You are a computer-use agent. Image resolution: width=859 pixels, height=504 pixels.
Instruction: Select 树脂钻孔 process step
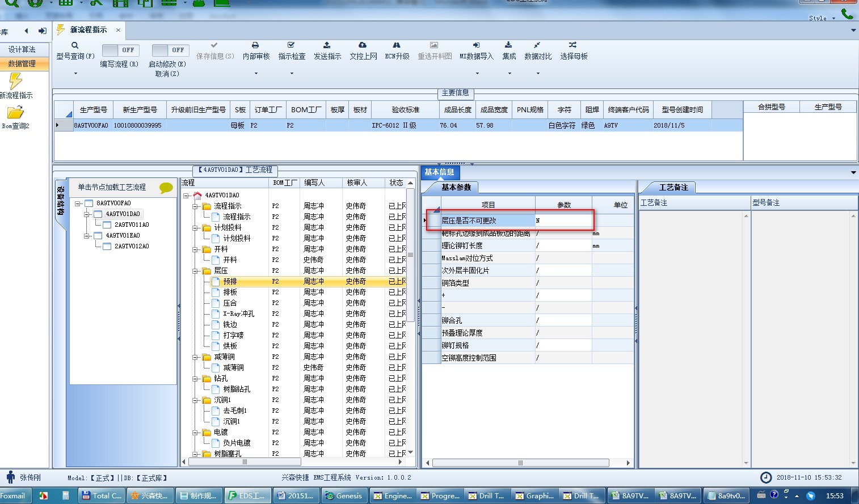[237, 389]
